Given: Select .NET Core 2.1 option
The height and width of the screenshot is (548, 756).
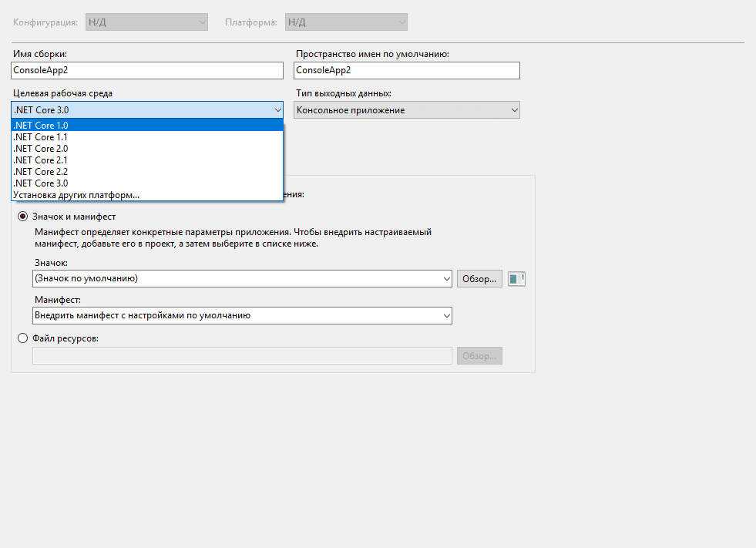Looking at the screenshot, I should pyautogui.click(x=147, y=160).
